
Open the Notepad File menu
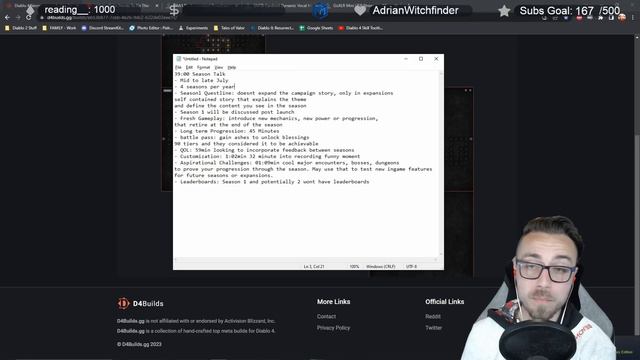point(178,67)
